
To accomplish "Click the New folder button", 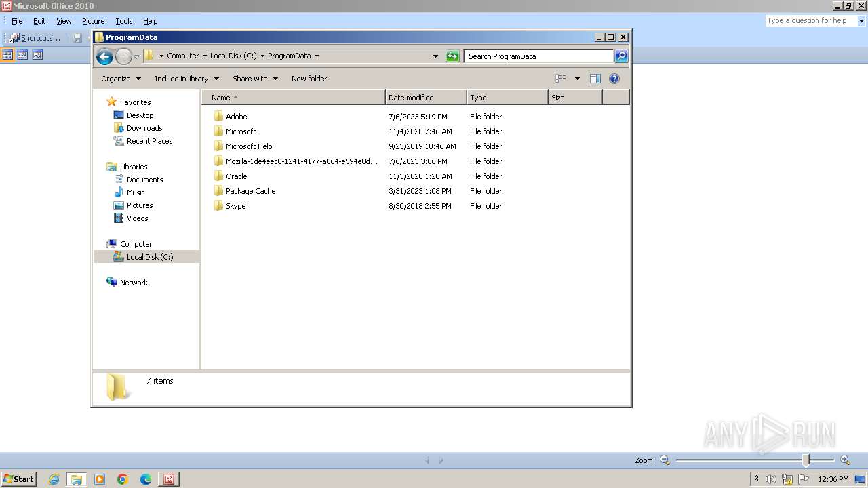I will [x=309, y=79].
